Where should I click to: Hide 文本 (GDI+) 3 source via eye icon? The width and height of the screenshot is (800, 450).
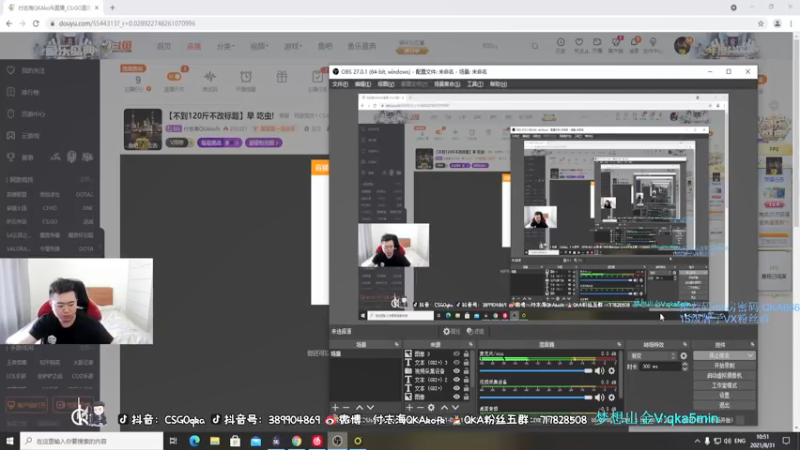(x=456, y=362)
